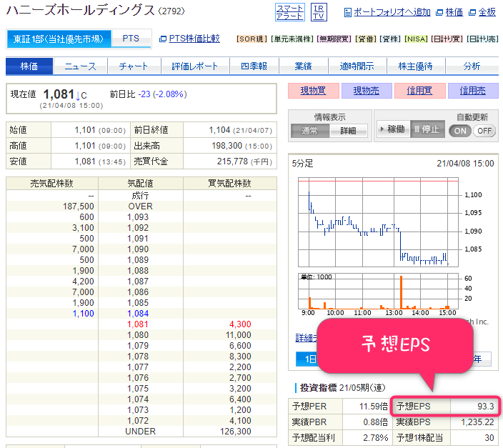
Task: Click bid price 1,080 in order book
Action: [138, 335]
